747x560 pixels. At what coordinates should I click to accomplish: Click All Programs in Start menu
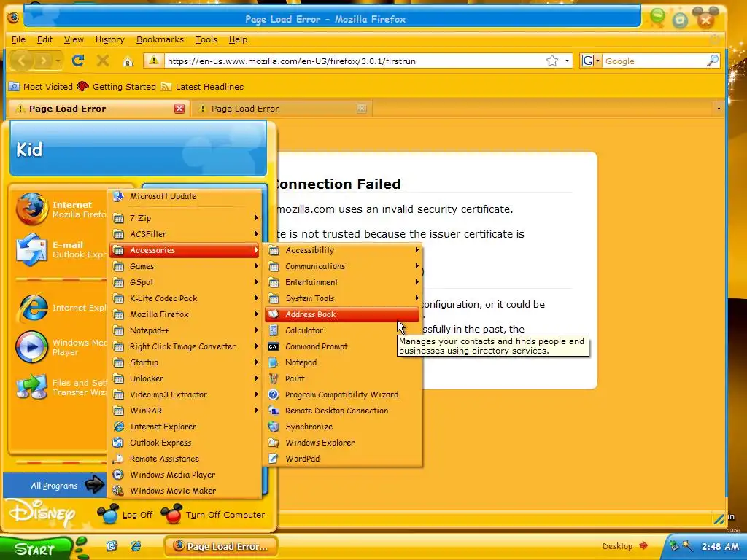pos(54,485)
